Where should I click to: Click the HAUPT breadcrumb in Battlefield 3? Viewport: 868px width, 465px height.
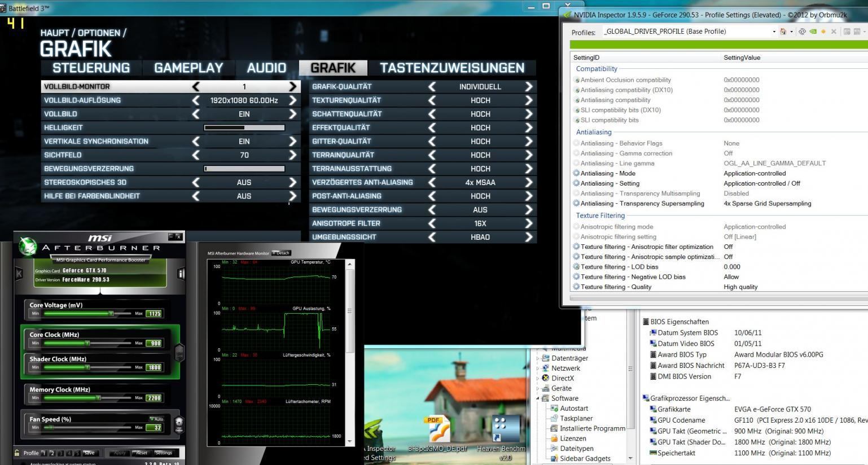[55, 33]
